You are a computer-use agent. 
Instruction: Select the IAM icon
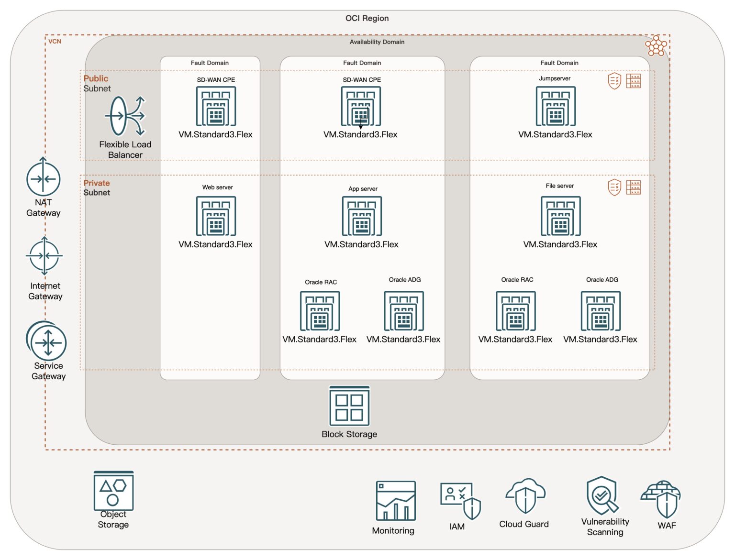(x=460, y=501)
